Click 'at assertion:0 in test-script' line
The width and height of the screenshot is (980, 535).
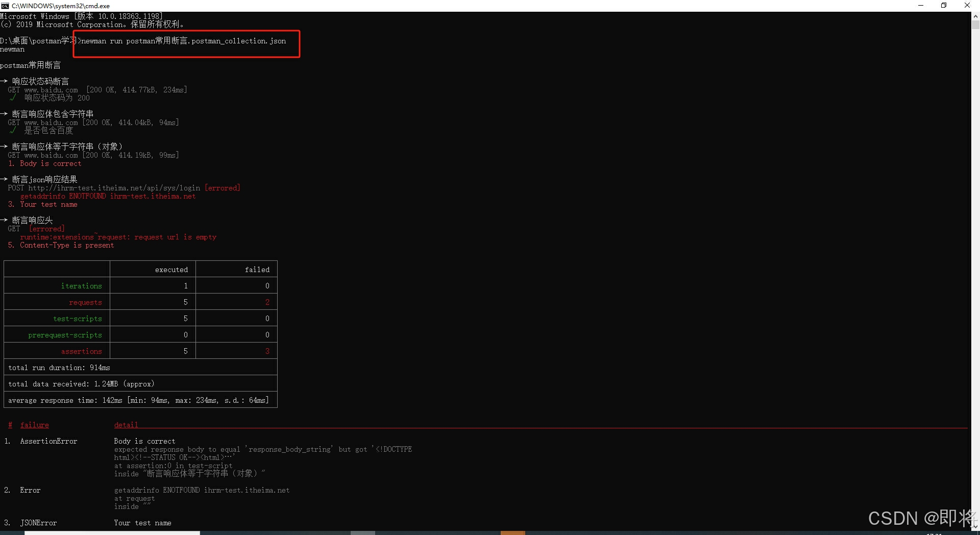tap(173, 466)
